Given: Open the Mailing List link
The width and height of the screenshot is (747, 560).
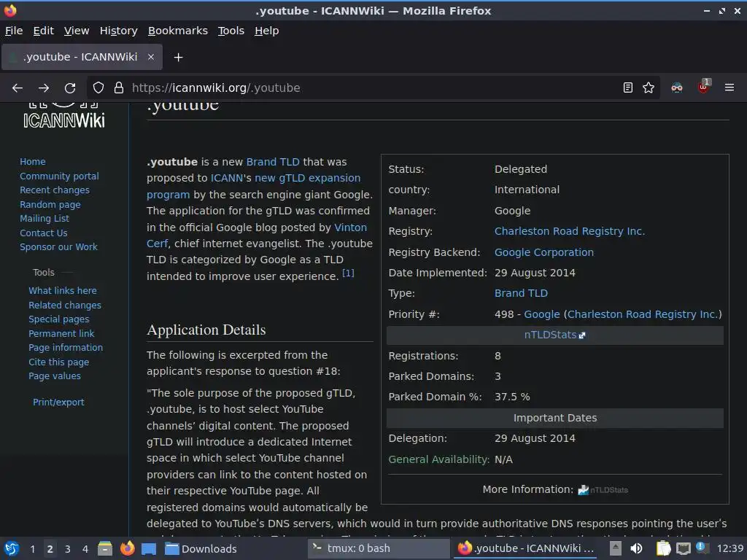Looking at the screenshot, I should tap(44, 218).
